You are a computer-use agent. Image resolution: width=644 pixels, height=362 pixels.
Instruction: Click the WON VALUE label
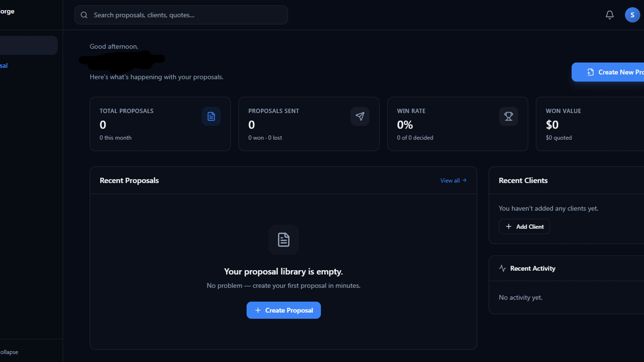point(563,111)
